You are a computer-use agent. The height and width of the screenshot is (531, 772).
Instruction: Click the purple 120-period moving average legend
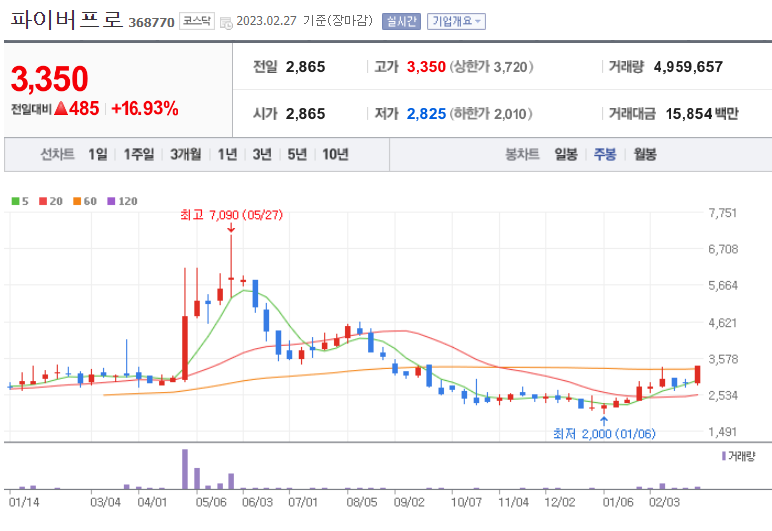pyautogui.click(x=122, y=201)
